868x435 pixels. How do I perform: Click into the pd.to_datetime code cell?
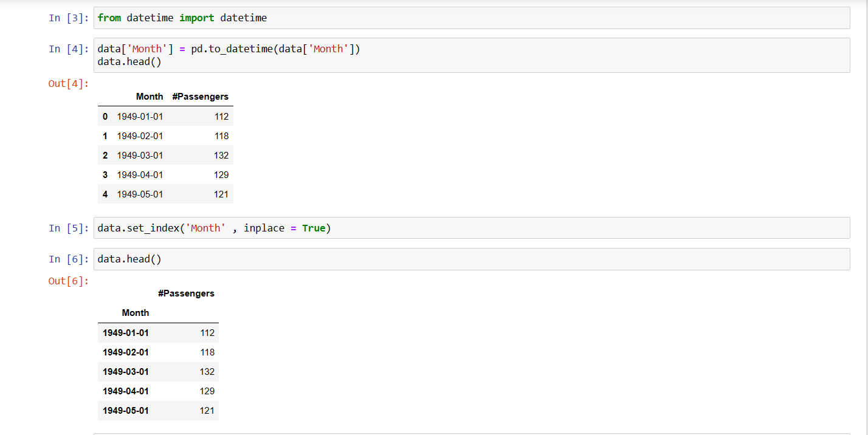tap(472, 55)
